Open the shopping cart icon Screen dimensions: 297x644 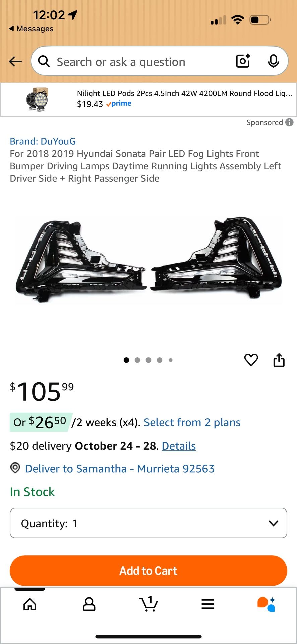(148, 604)
